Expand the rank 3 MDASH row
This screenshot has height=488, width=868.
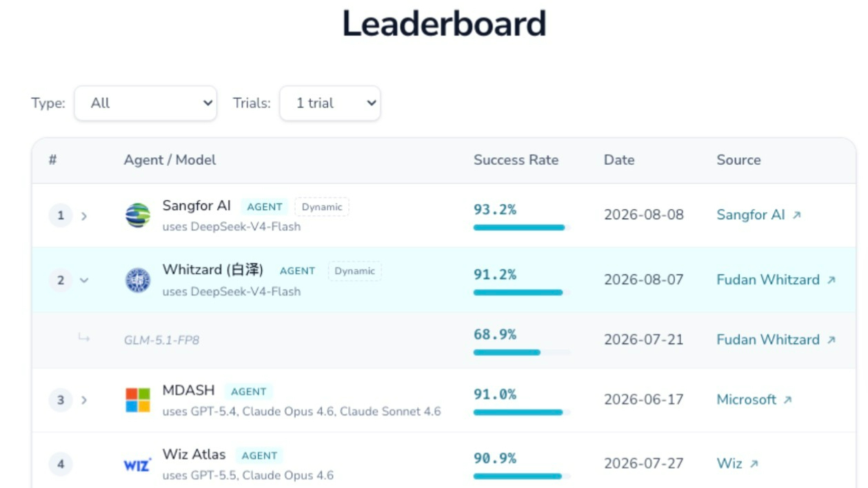(x=84, y=400)
